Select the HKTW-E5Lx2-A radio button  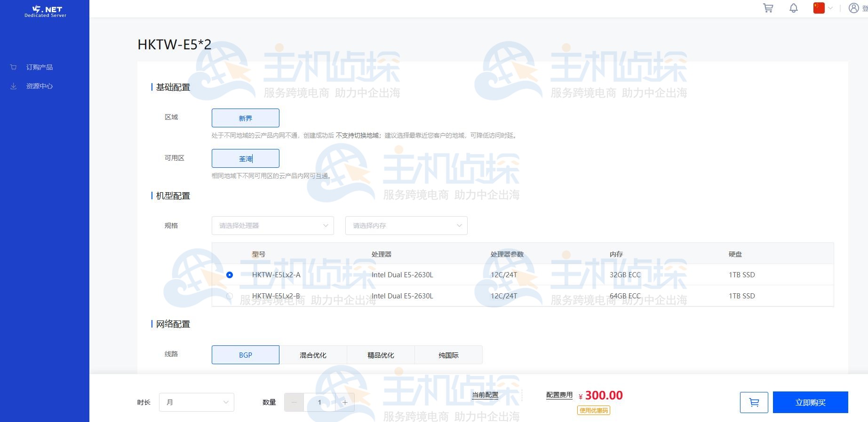point(230,275)
